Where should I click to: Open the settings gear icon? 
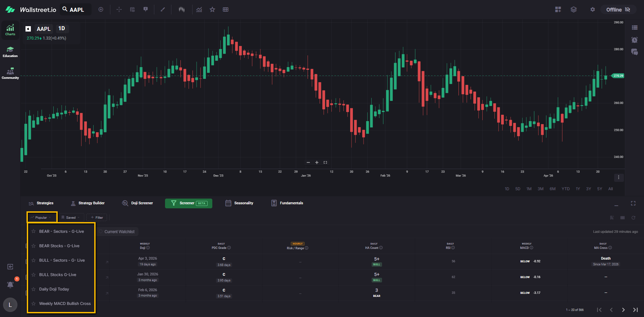pyautogui.click(x=592, y=10)
